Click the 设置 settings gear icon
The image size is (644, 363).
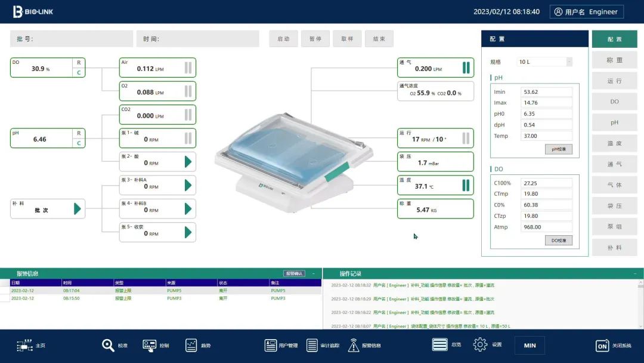tap(480, 344)
